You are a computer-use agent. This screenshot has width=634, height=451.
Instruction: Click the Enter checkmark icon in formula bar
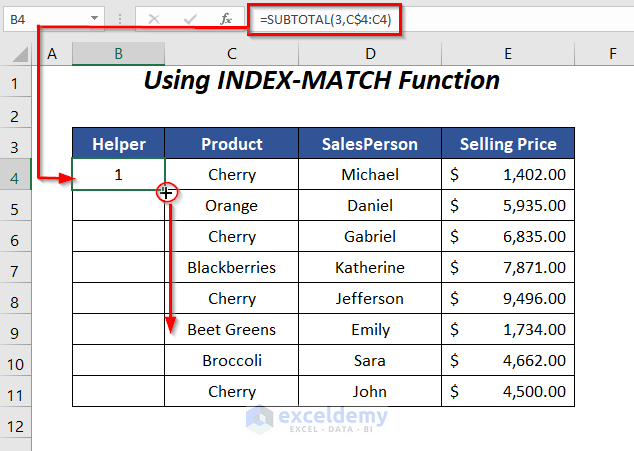tap(190, 18)
